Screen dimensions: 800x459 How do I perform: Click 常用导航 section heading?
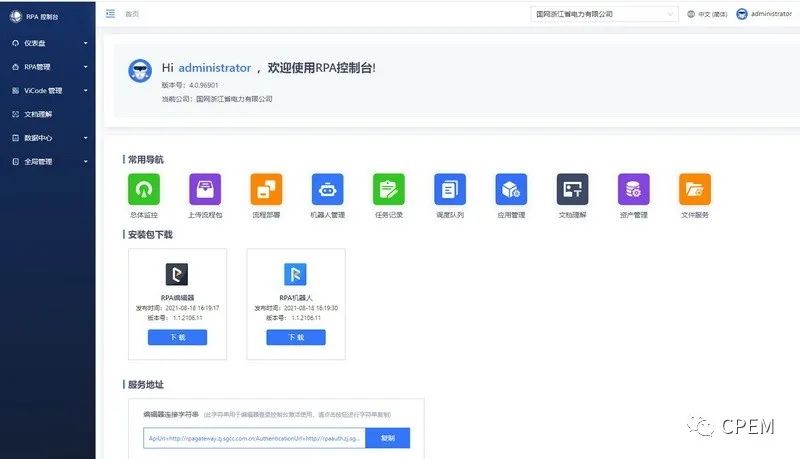pyautogui.click(x=145, y=160)
